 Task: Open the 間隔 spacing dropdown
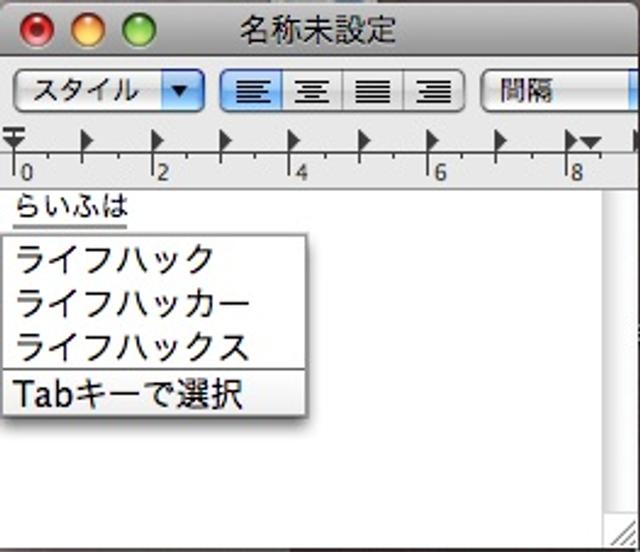pyautogui.click(x=560, y=90)
